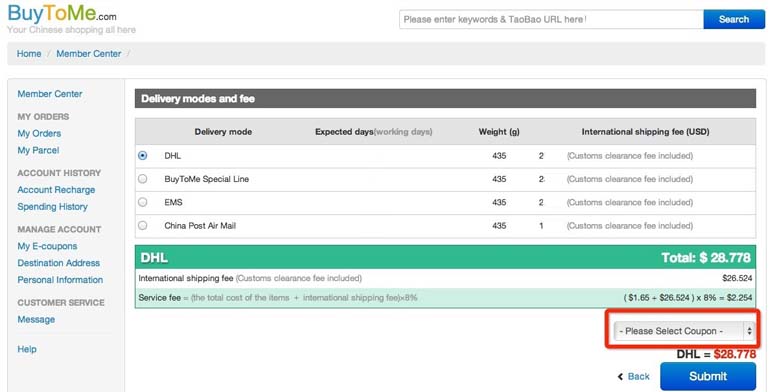Pick China Post Air Mail option
Image resolution: width=770 pixels, height=392 pixels.
pyautogui.click(x=142, y=225)
